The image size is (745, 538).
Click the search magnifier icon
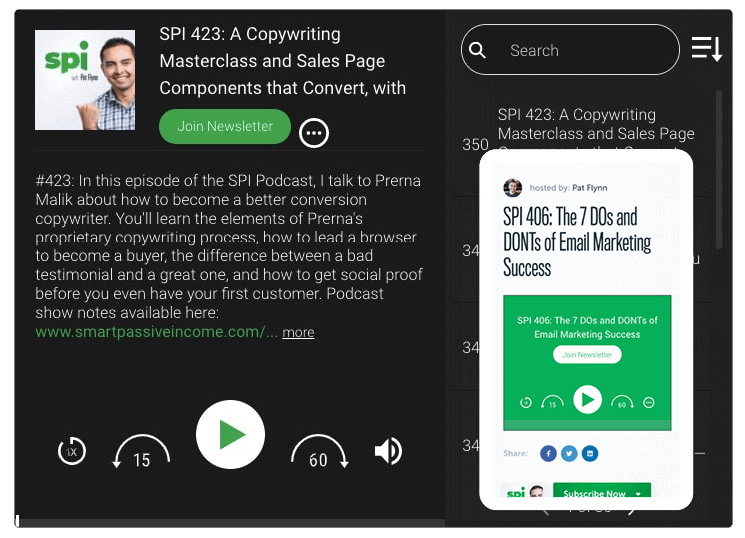point(477,50)
